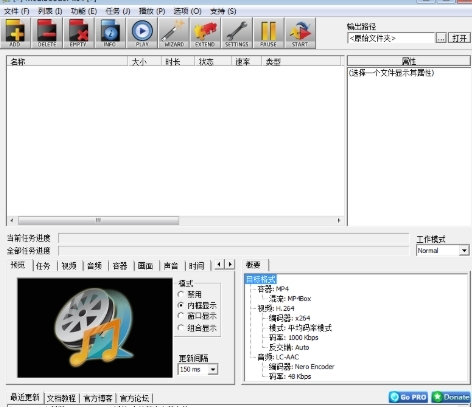Open the 任务 (J) menu
Image resolution: width=472 pixels, height=407 pixels.
pyautogui.click(x=118, y=11)
